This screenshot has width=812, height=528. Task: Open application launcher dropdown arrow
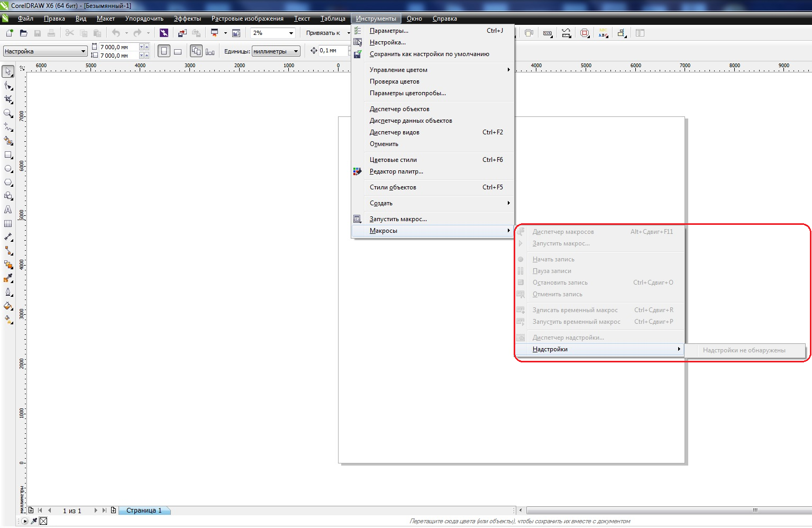coord(225,33)
